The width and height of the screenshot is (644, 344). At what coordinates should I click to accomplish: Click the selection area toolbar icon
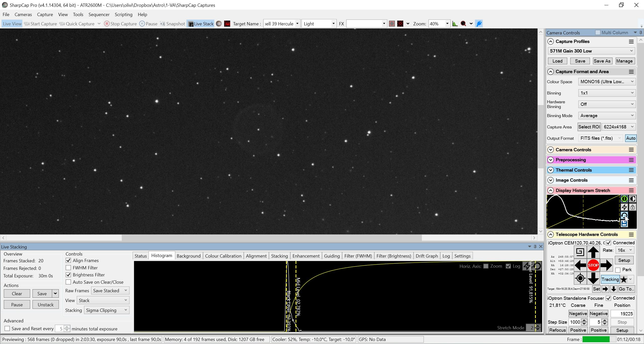(x=392, y=24)
